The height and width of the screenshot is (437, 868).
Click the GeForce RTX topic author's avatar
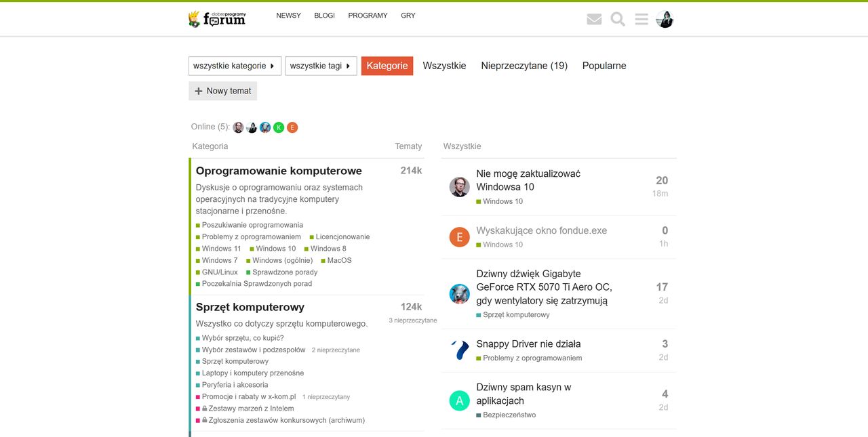tap(459, 293)
